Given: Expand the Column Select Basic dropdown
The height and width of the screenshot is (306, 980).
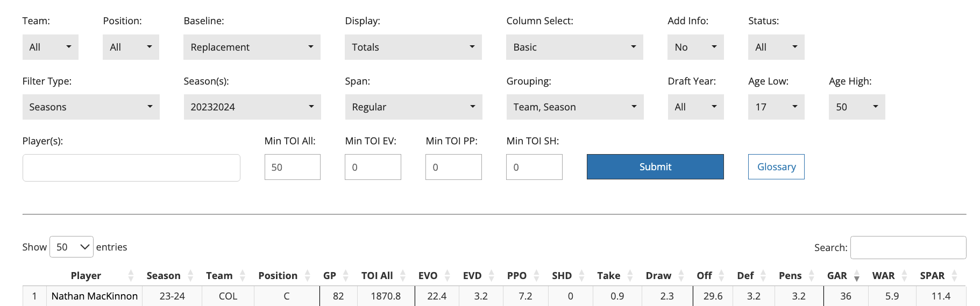Looking at the screenshot, I should [574, 47].
